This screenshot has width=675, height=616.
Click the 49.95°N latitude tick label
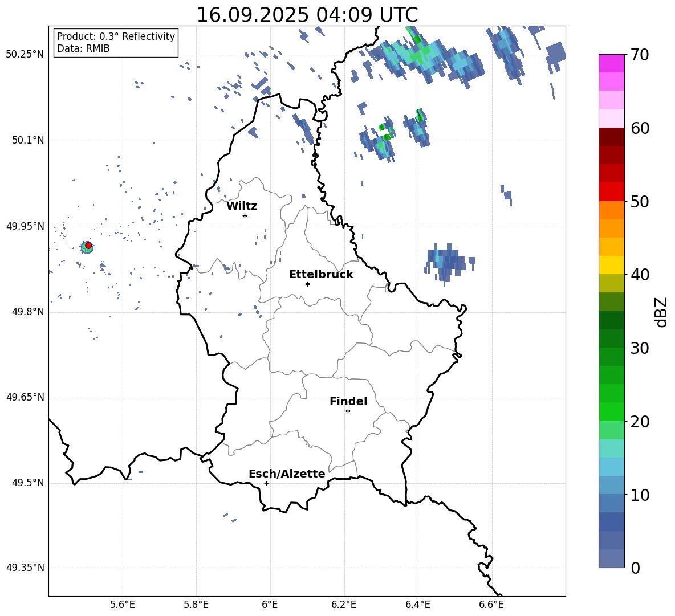25,227
